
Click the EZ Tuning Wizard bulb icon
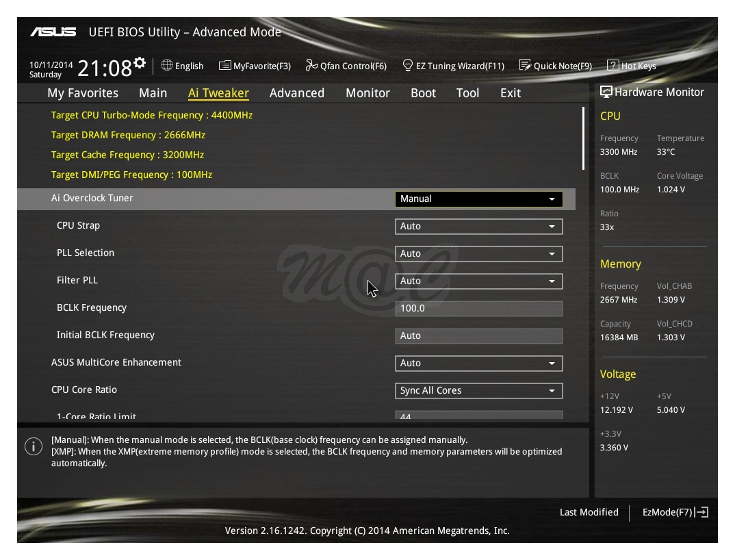[x=407, y=65]
